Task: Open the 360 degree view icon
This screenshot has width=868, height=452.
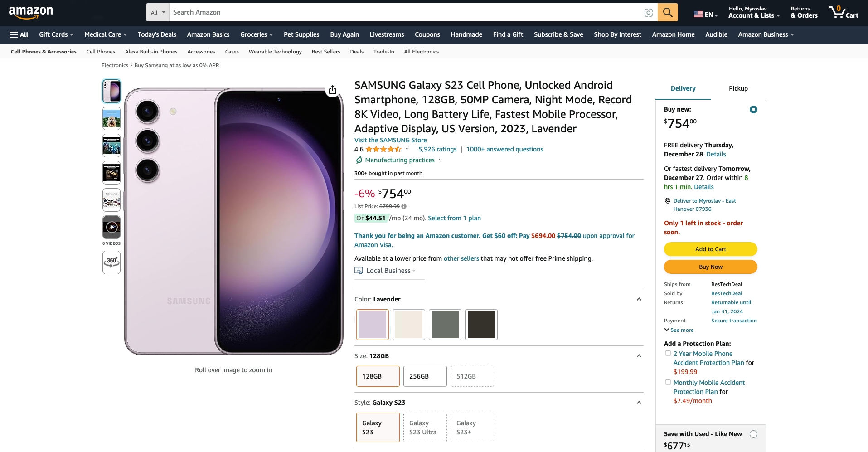Action: pyautogui.click(x=112, y=262)
